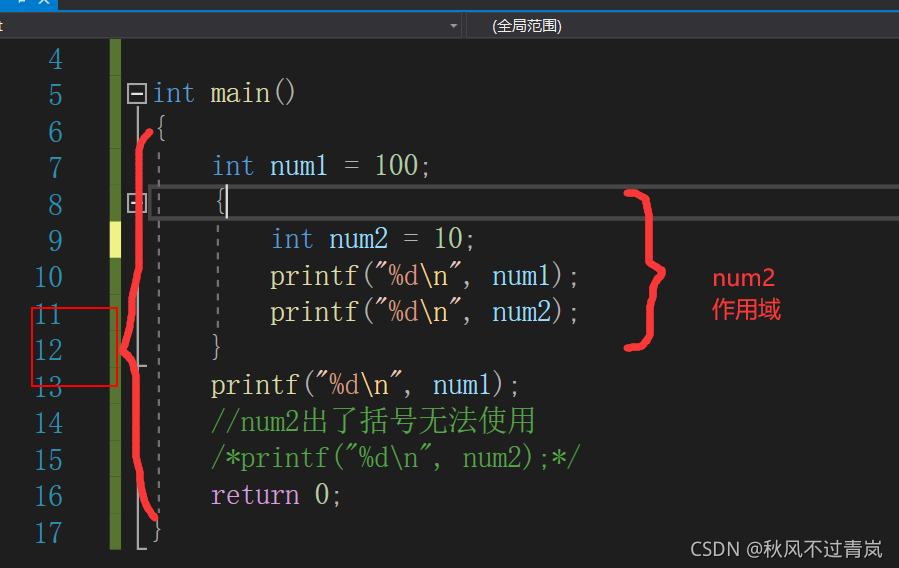Click line number 9
Screen dimensions: 899x568
tap(56, 241)
